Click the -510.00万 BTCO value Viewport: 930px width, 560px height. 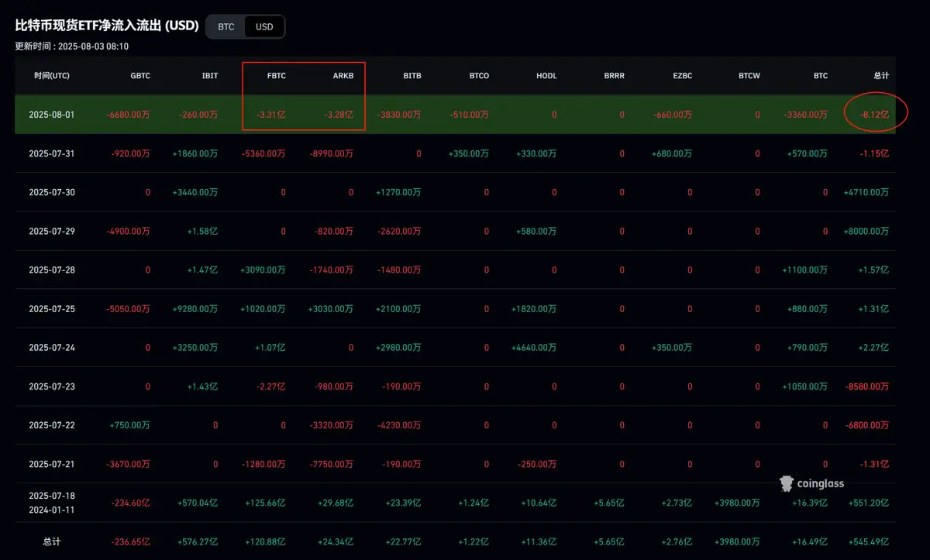pos(470,115)
